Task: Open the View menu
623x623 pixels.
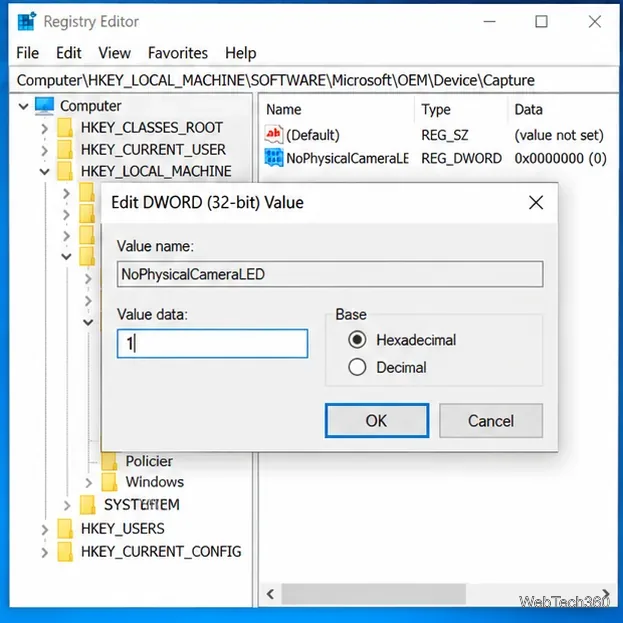Action: pyautogui.click(x=114, y=53)
